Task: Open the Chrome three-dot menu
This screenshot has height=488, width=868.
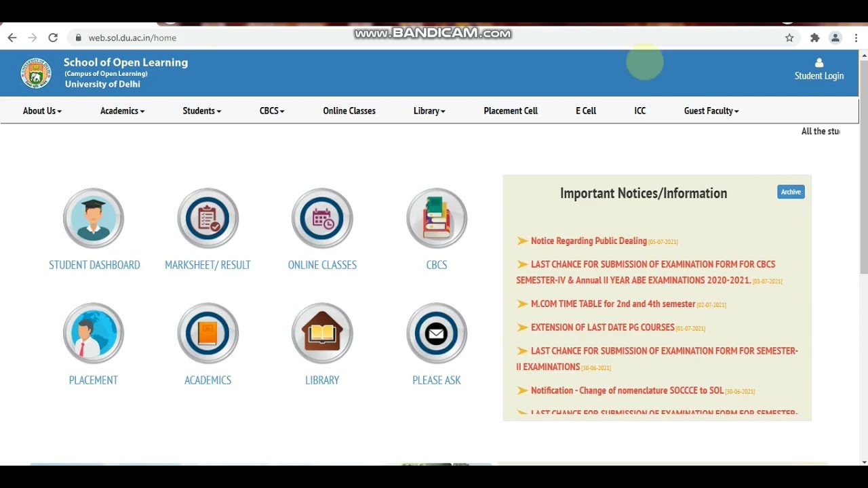Action: [x=856, y=38]
